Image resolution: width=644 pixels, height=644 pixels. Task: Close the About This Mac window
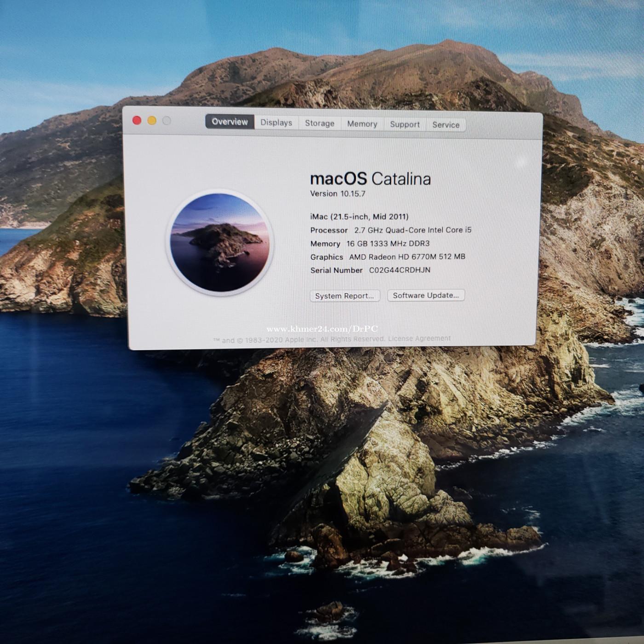coord(137,120)
